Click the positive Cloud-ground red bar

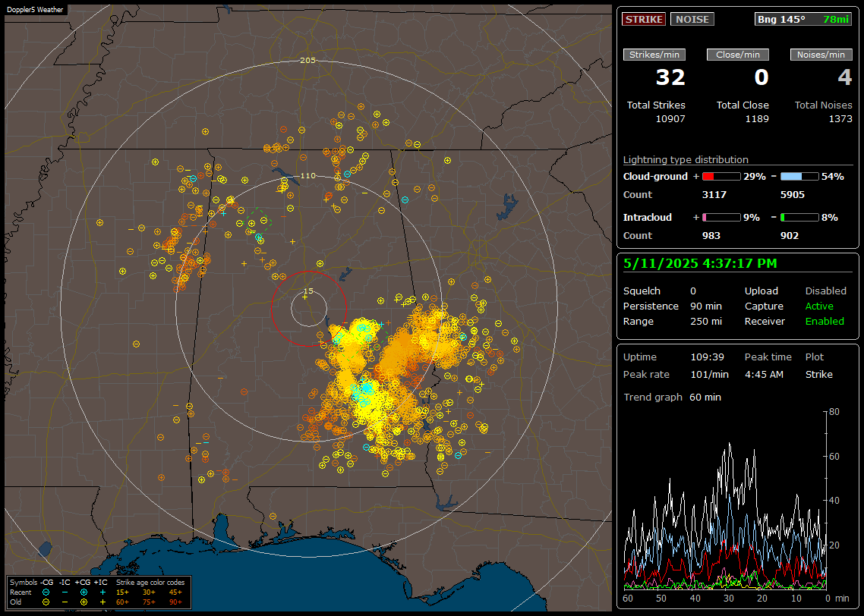pyautogui.click(x=721, y=177)
